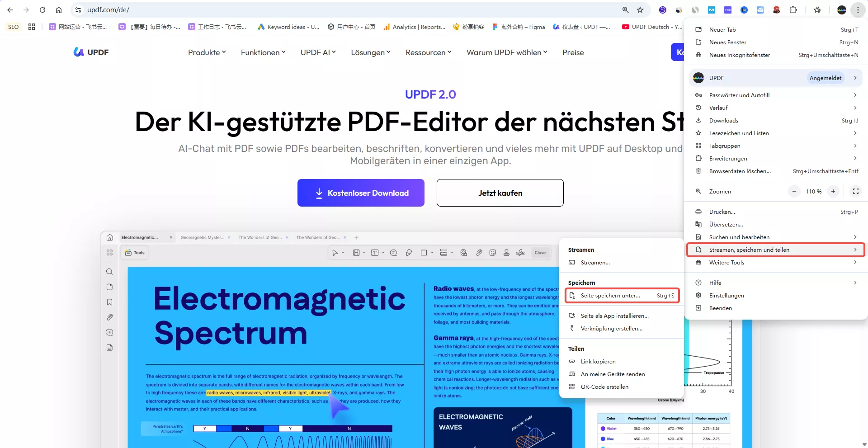Open the apps grid icon in bookmarks bar
Image resolution: width=868 pixels, height=448 pixels.
32,27
